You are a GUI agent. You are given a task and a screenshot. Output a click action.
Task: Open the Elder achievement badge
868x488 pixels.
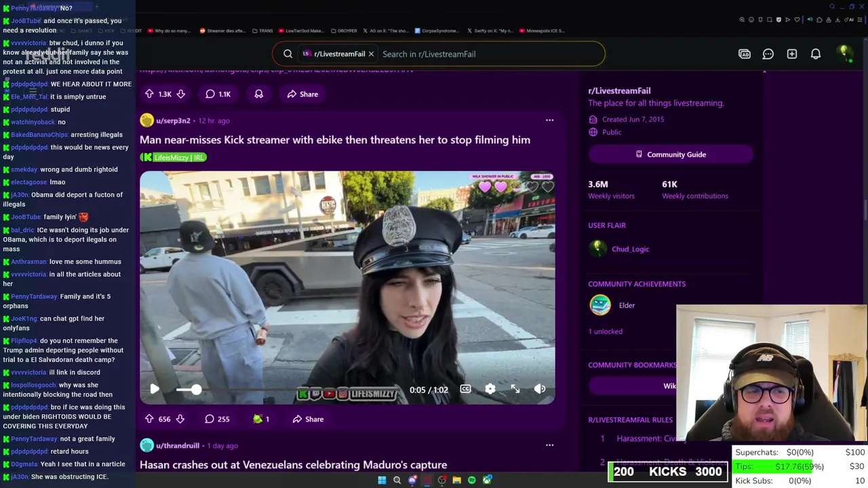pos(600,305)
